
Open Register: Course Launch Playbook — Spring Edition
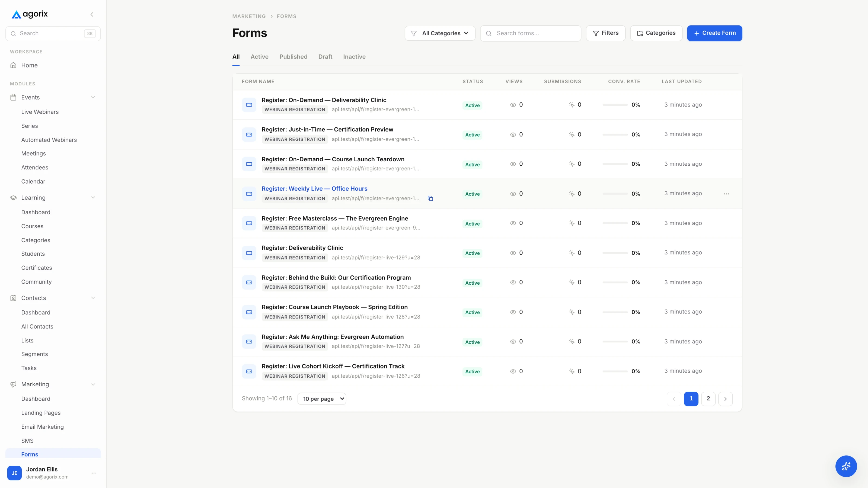[x=335, y=307]
